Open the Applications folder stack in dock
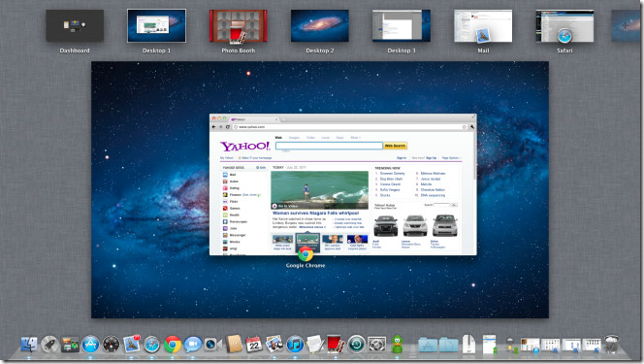Screen dimensions: 644x364 (428, 345)
